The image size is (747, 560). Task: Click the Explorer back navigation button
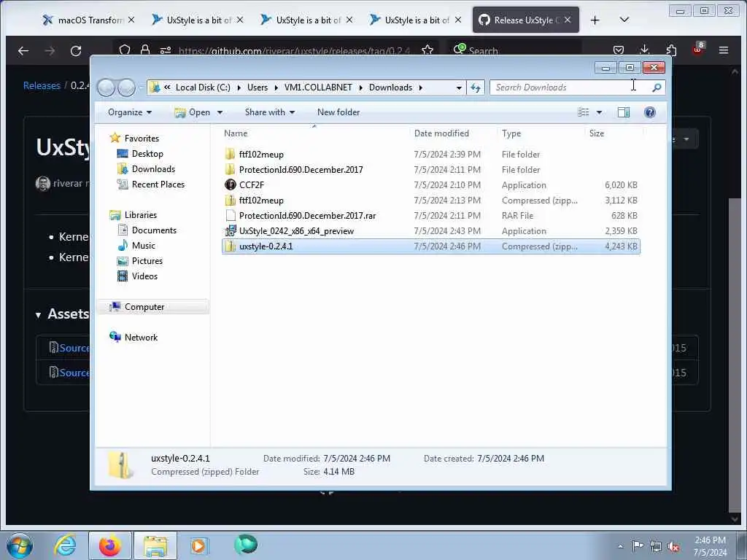click(107, 87)
